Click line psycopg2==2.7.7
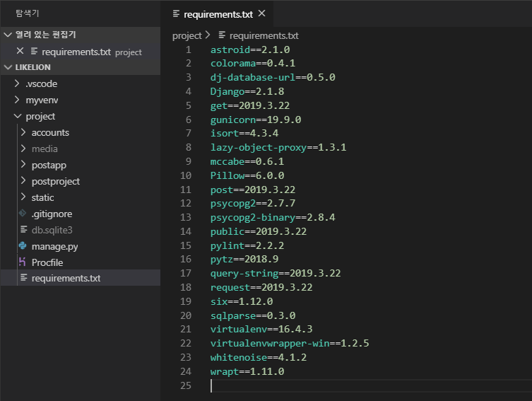532x401 pixels. 253,204
